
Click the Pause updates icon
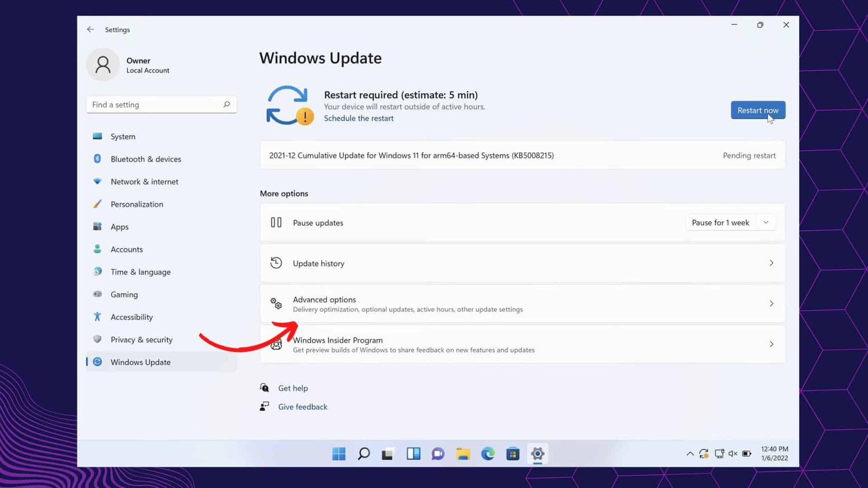[276, 222]
